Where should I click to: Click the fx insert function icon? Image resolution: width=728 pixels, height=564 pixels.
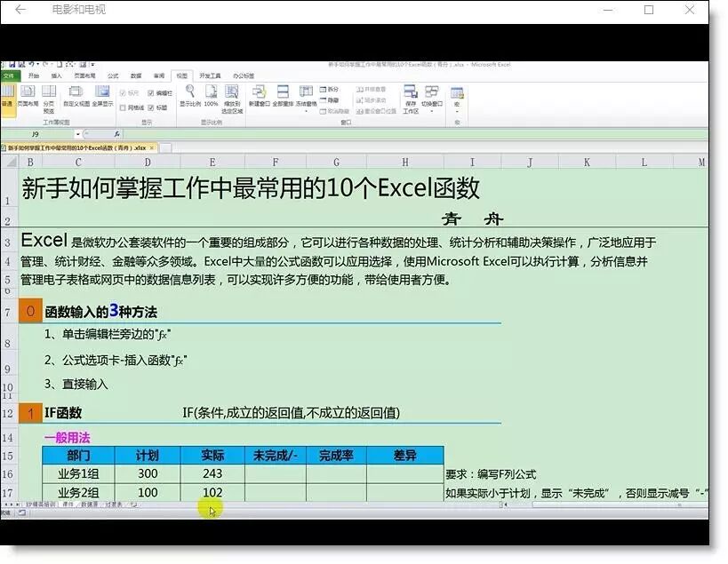click(117, 134)
